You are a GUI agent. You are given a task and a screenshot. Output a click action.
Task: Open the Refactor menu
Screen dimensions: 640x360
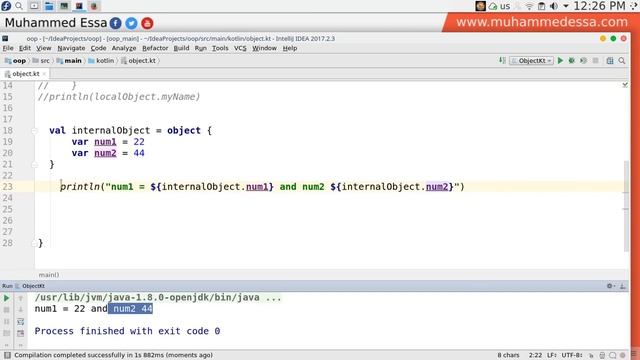point(155,48)
